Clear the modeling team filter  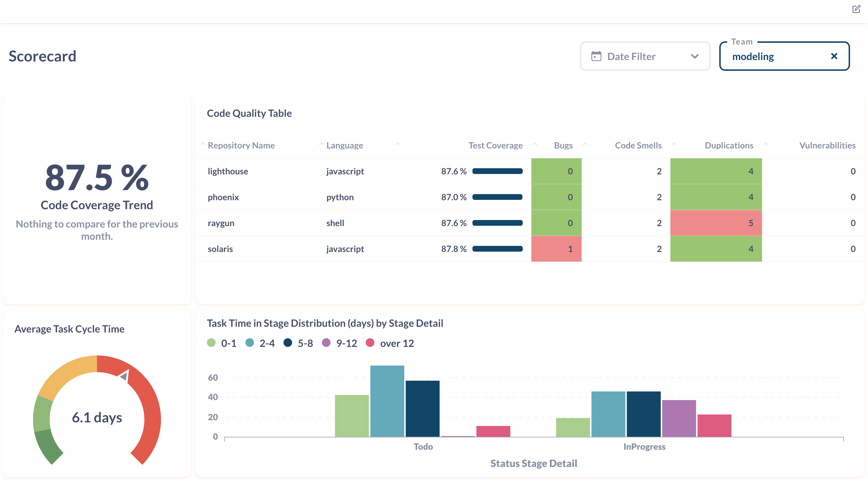pos(834,56)
